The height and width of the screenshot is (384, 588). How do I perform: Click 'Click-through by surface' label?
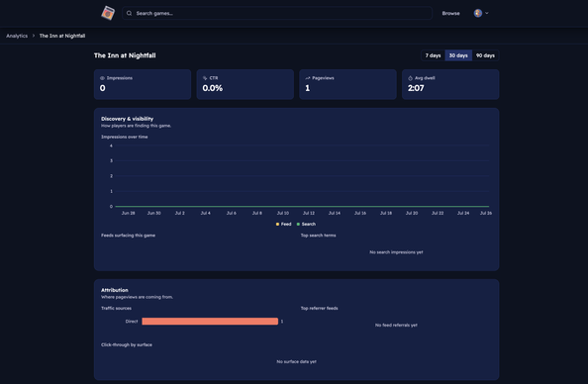(127, 344)
